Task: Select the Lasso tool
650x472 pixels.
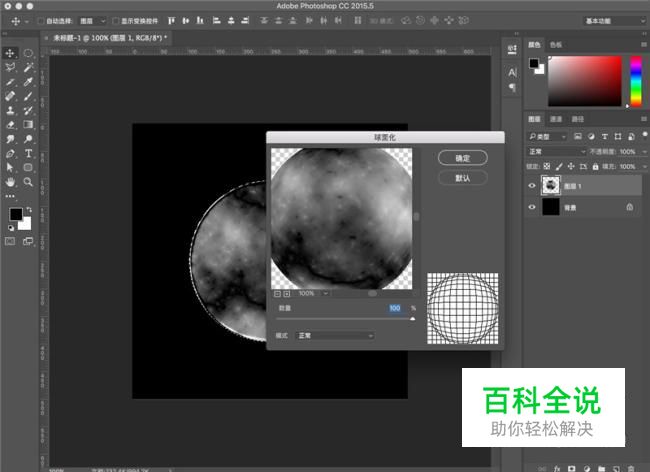Action: (10, 67)
